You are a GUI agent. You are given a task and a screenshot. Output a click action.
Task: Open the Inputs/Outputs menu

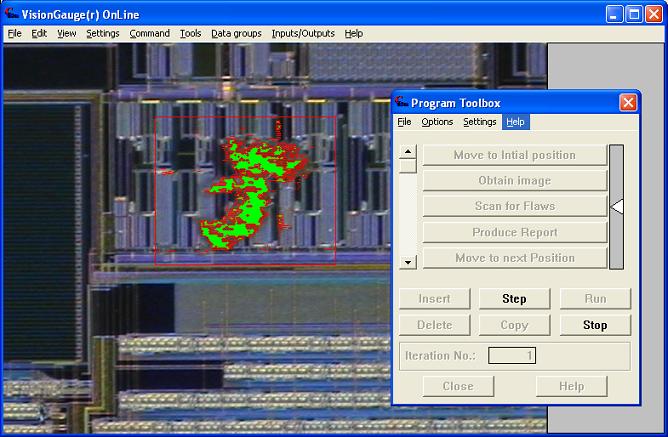click(x=303, y=34)
